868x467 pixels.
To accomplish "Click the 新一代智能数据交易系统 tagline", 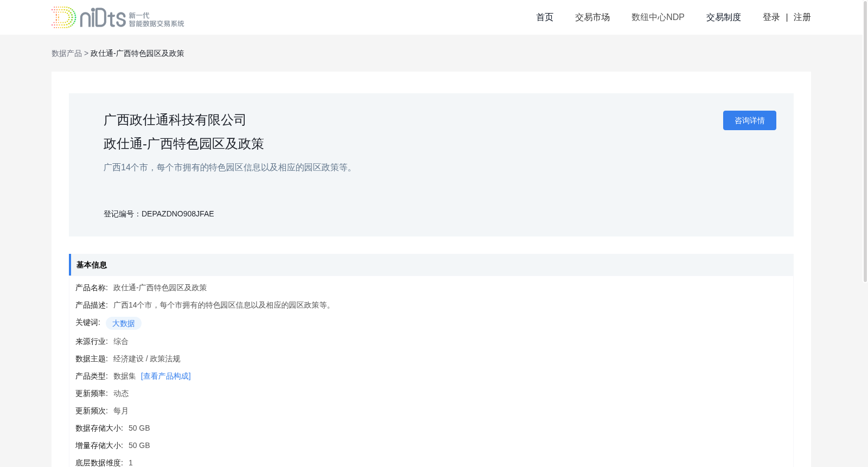I will click(x=156, y=20).
